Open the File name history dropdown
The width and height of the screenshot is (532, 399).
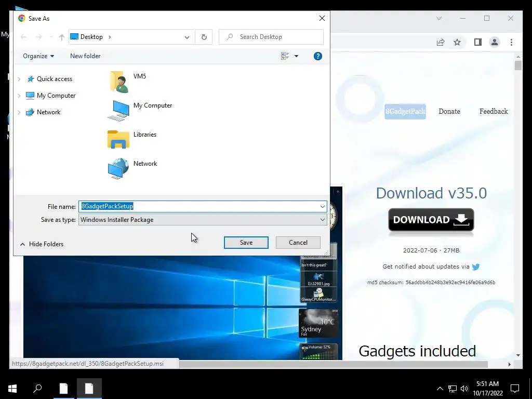coord(322,207)
